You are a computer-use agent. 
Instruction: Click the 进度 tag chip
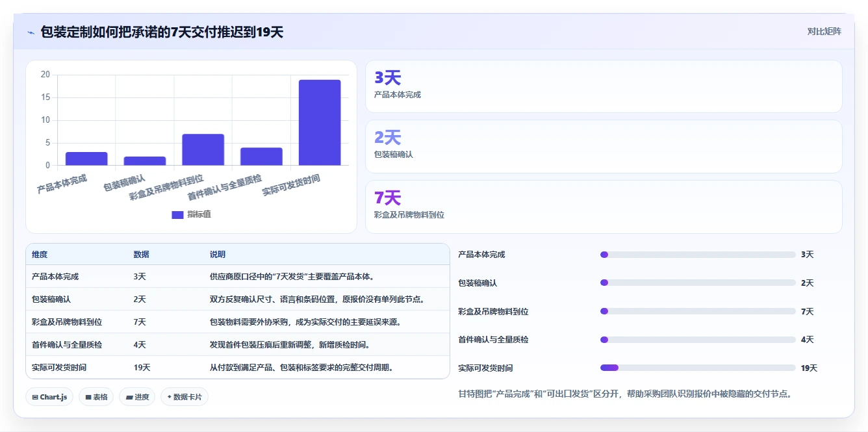[137, 397]
